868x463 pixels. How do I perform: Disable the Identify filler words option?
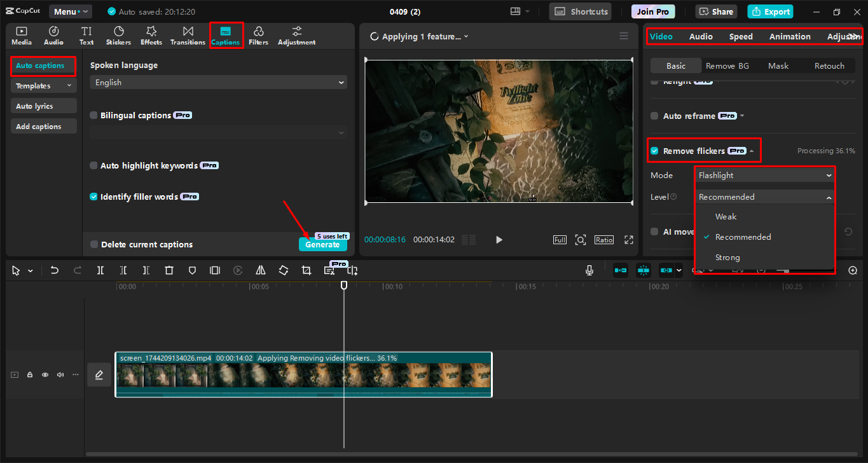[94, 197]
